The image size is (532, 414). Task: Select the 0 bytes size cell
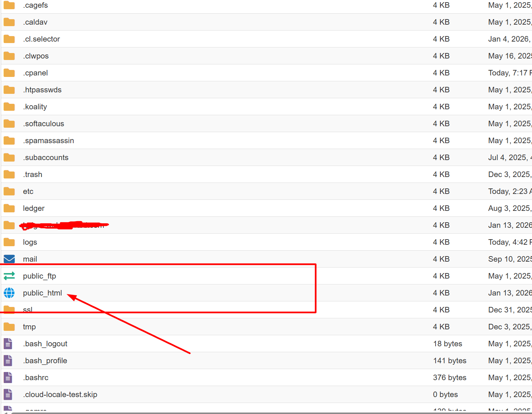pyautogui.click(x=445, y=394)
